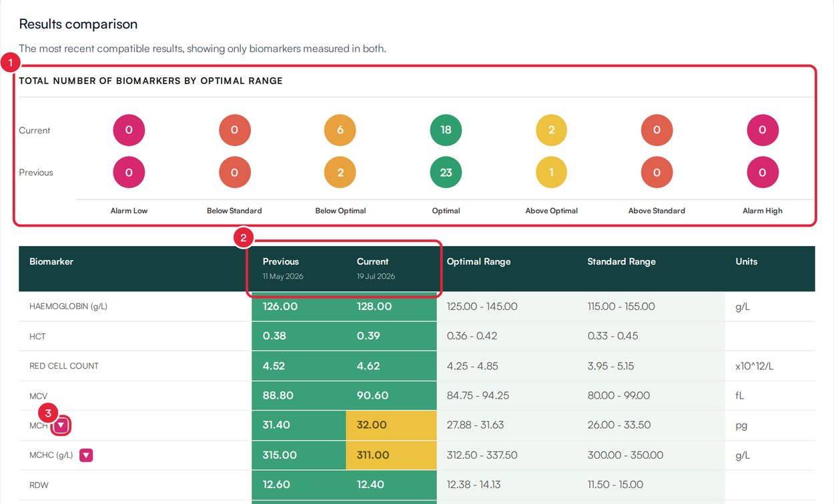The height and width of the screenshot is (504, 834).
Task: Click haemoglobin optimal range 125.00 - 145.00
Action: tap(482, 307)
